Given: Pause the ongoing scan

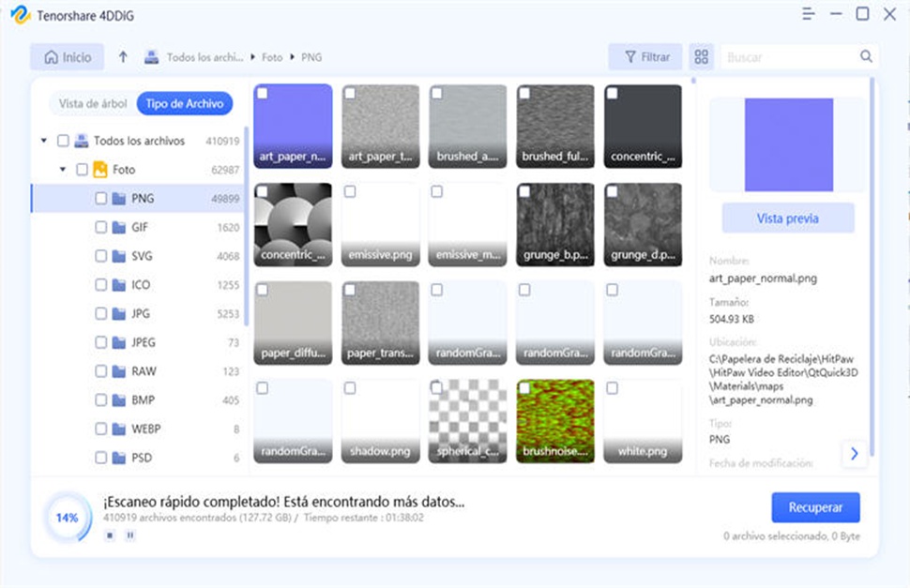Looking at the screenshot, I should (x=130, y=535).
